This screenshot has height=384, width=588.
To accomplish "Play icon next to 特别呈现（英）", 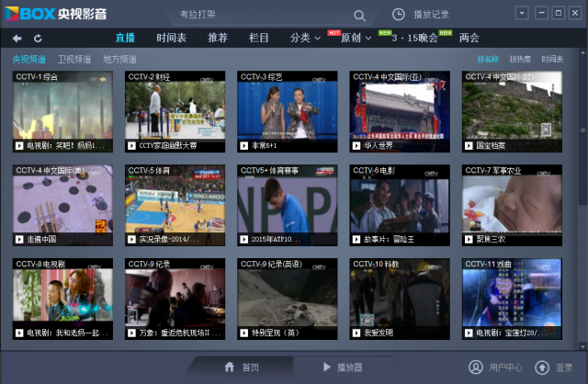I will (x=244, y=333).
